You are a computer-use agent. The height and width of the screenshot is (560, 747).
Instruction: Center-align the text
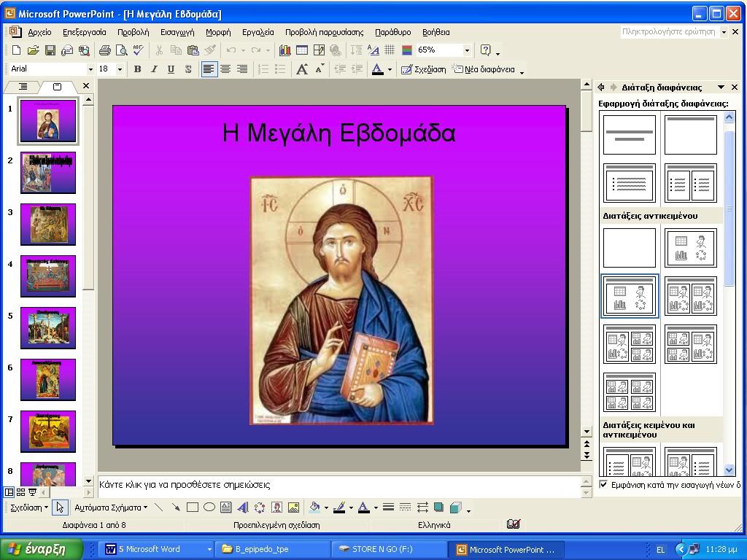[225, 69]
